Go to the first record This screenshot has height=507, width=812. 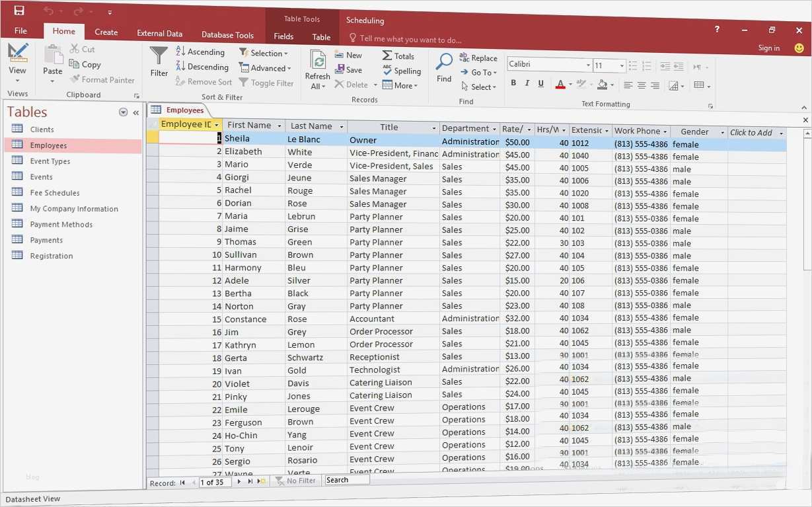[x=183, y=483]
